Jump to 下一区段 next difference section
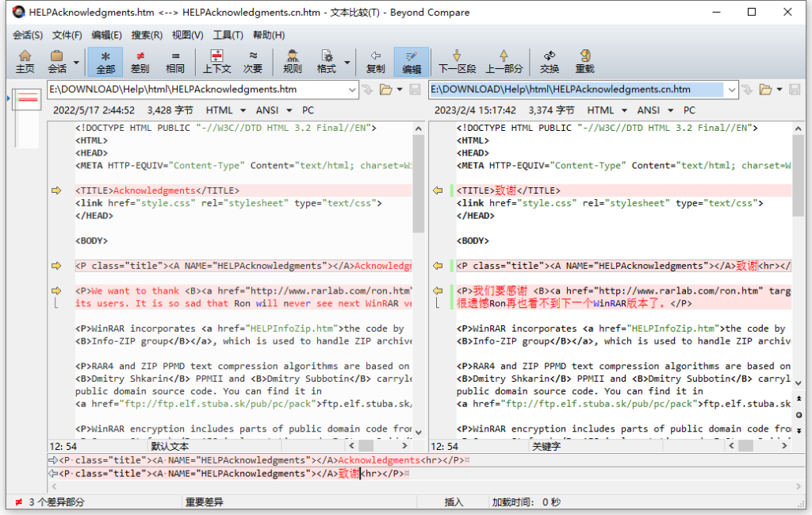This screenshot has height=515, width=812. pos(456,61)
